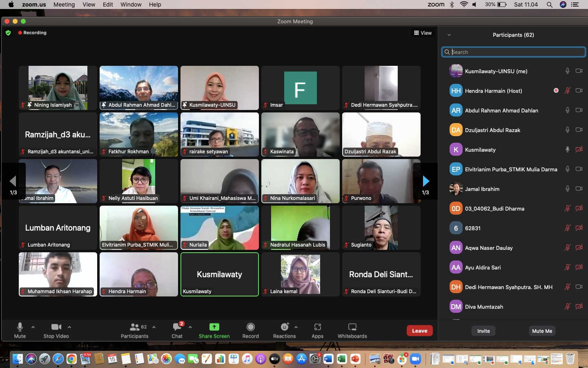Open the Apps icon

[x=317, y=327]
